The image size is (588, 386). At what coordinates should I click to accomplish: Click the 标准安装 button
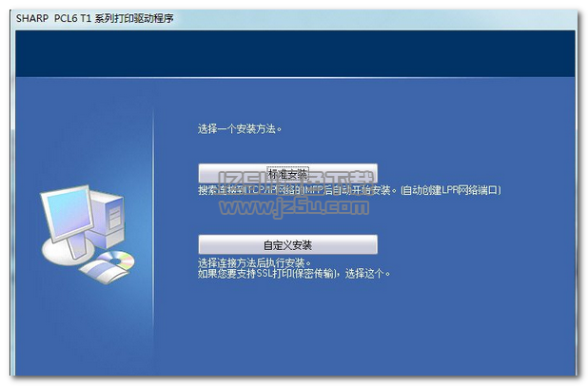coord(287,174)
